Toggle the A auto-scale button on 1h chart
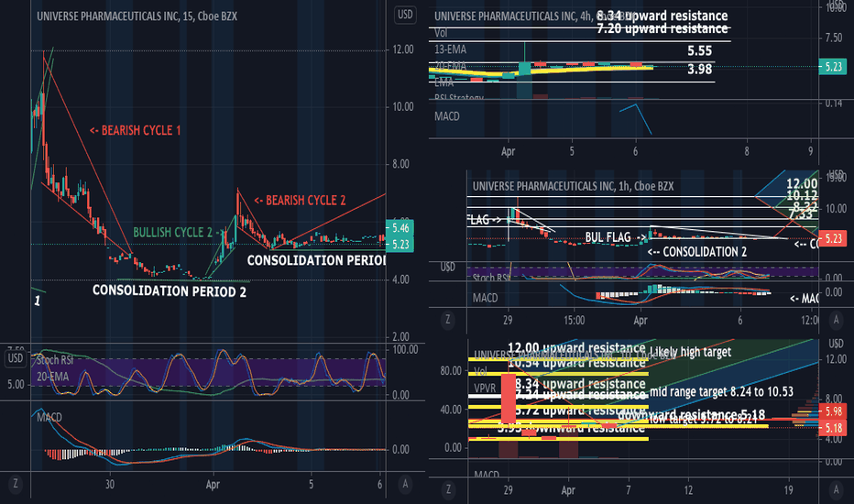854x504 pixels. tap(837, 319)
